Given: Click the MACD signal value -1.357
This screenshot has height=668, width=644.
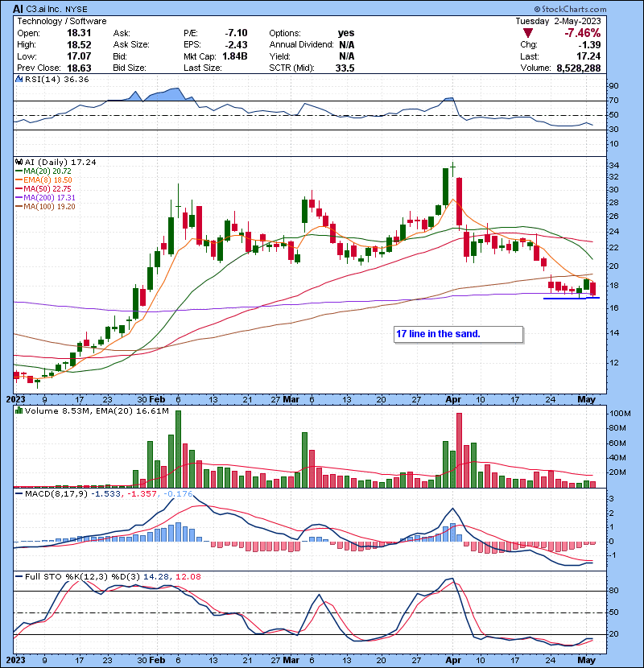Looking at the screenshot, I should (x=142, y=494).
